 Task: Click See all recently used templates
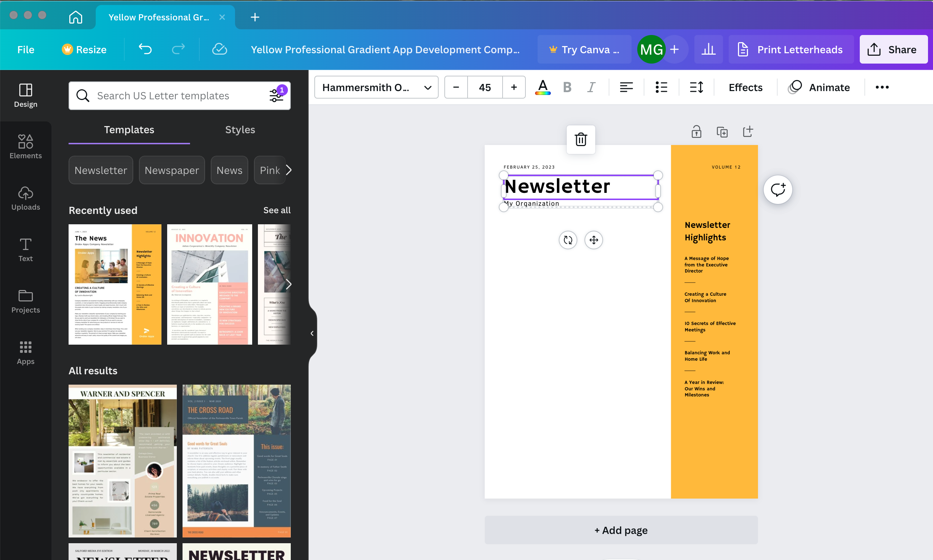pyautogui.click(x=277, y=210)
